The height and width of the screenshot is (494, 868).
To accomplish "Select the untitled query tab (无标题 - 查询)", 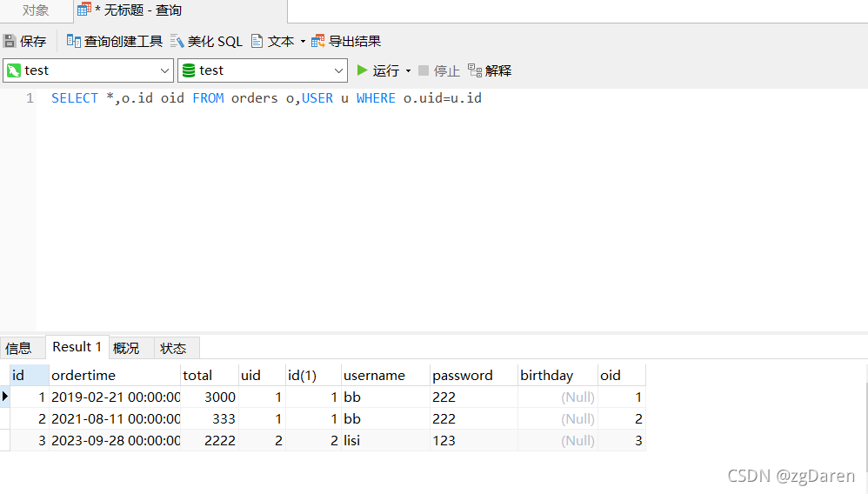I will pos(180,10).
